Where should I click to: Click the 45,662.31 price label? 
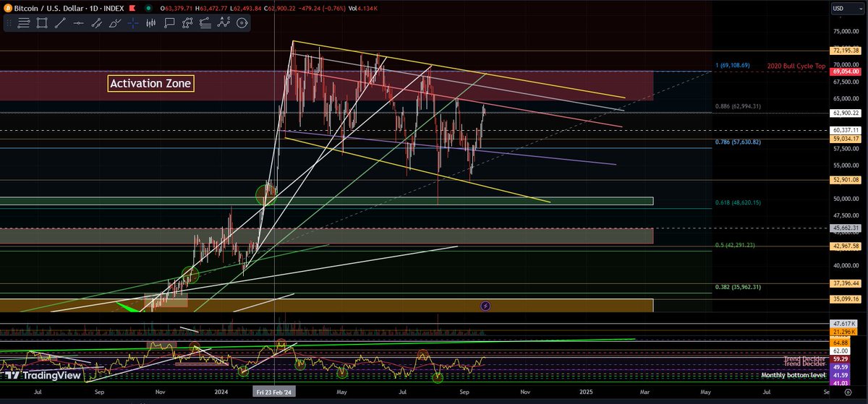coord(846,228)
